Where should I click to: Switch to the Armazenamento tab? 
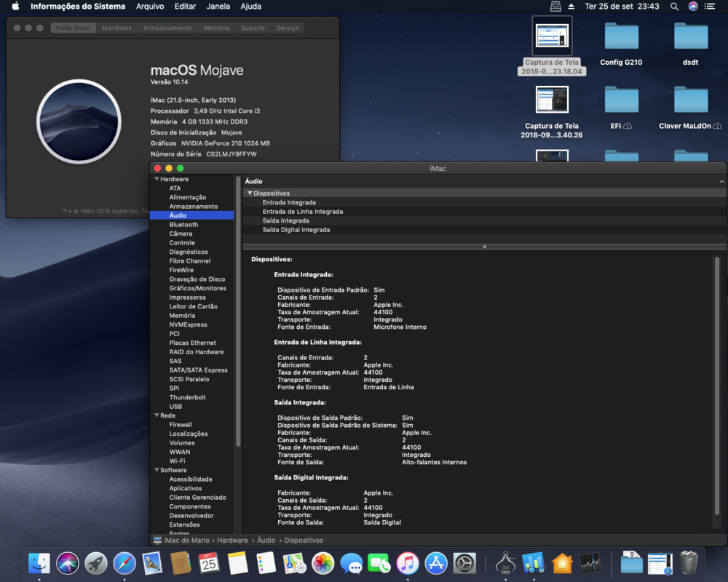pos(167,28)
